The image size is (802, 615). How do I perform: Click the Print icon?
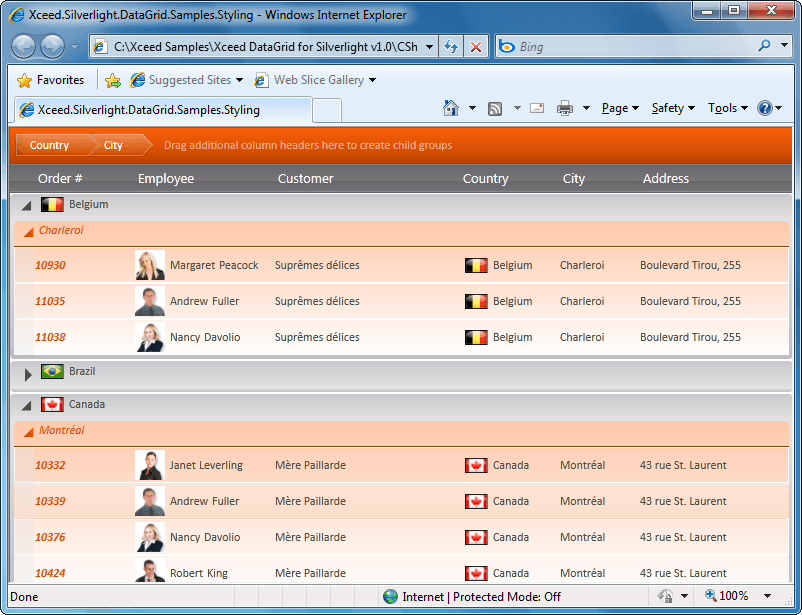pyautogui.click(x=565, y=108)
